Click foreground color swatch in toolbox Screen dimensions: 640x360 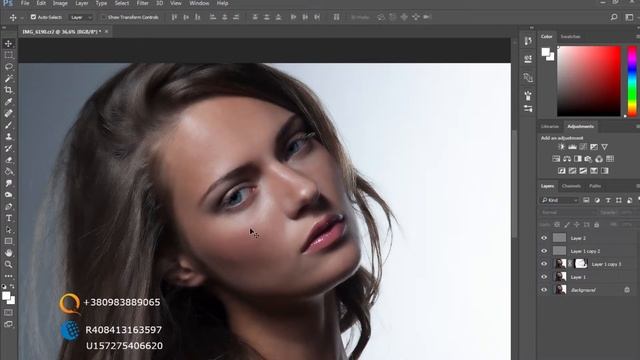coord(6,296)
